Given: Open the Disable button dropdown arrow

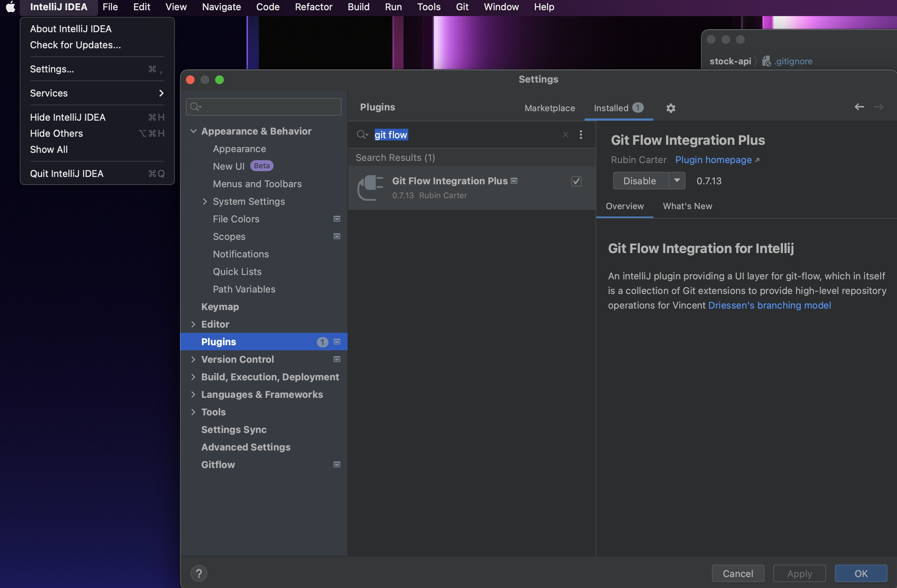Looking at the screenshot, I should click(x=677, y=181).
